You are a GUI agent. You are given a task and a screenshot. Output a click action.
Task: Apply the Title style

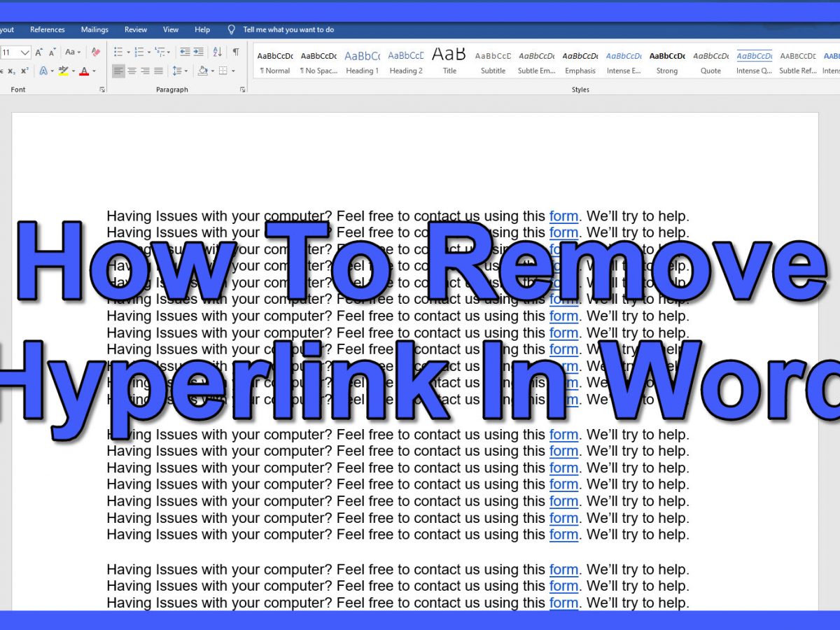click(x=449, y=62)
